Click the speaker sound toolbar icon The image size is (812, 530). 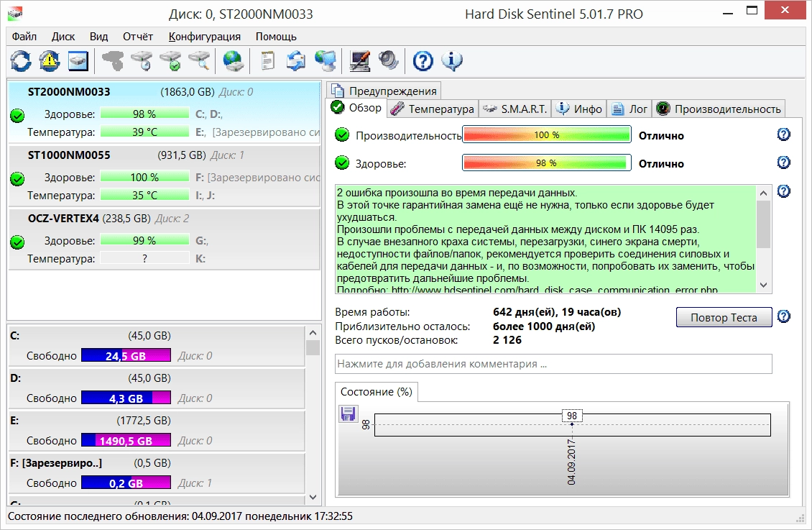pos(388,61)
